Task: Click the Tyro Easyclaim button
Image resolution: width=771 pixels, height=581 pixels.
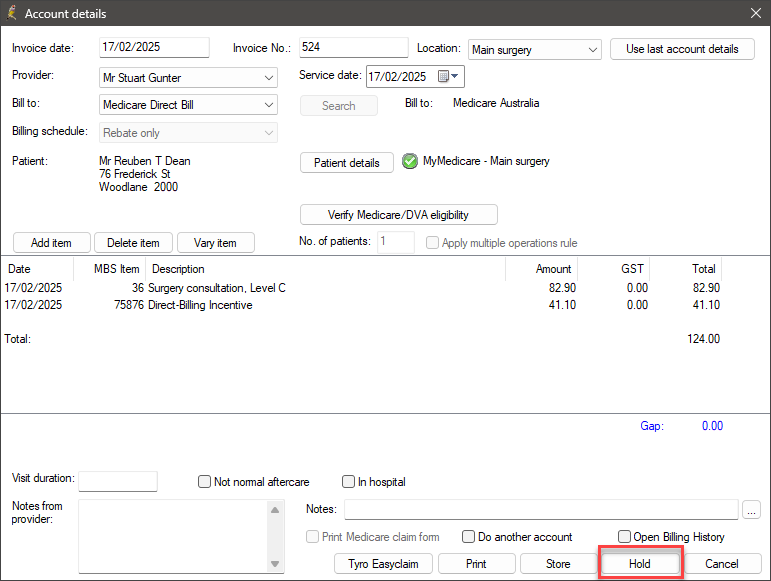Action: coord(384,564)
